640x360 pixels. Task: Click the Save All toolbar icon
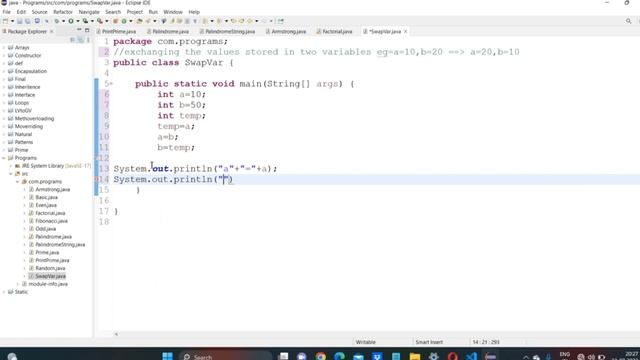tap(27, 21)
